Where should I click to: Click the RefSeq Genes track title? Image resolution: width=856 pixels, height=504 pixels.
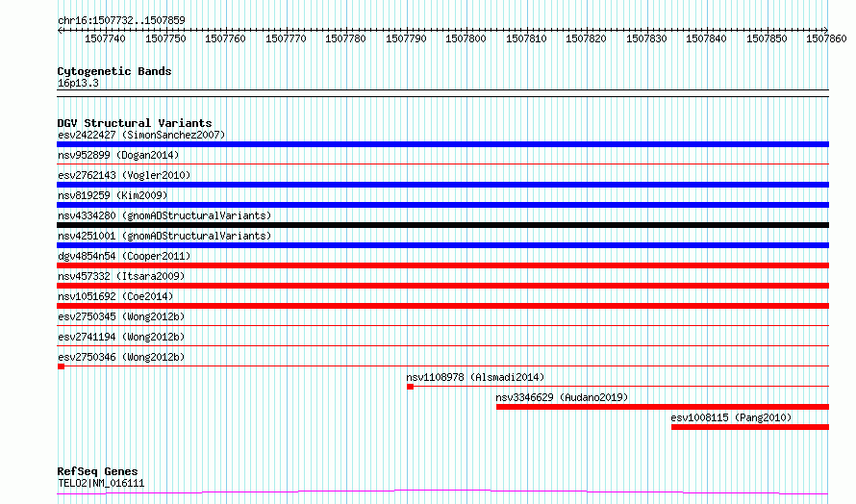tap(97, 471)
